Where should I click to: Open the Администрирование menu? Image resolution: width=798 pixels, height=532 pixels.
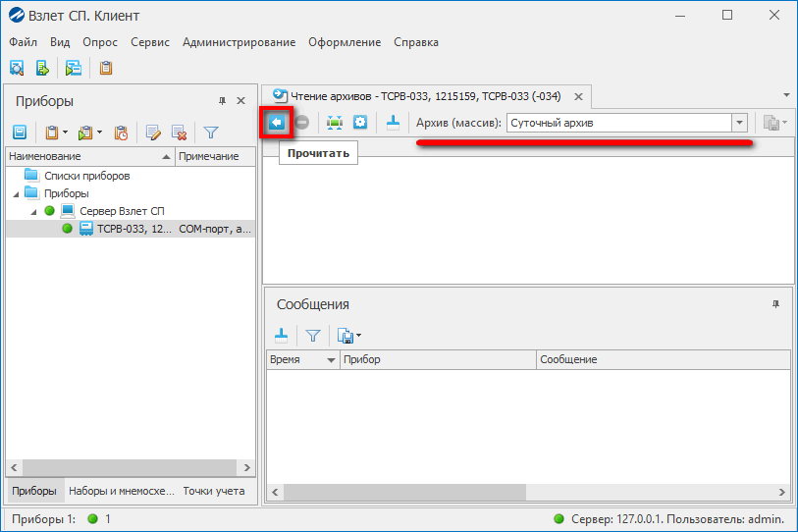239,42
